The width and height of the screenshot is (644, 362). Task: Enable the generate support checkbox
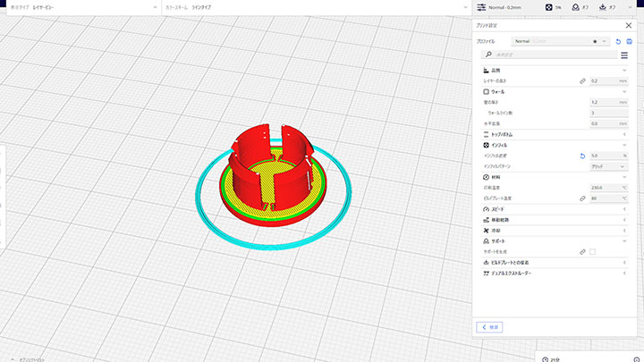point(592,252)
